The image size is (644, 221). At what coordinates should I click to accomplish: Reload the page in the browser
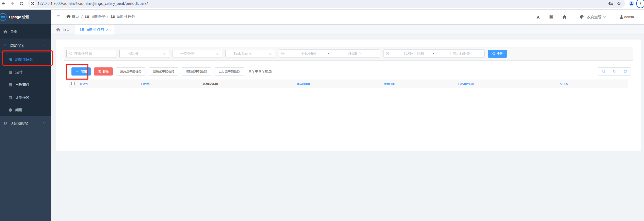(x=22, y=4)
